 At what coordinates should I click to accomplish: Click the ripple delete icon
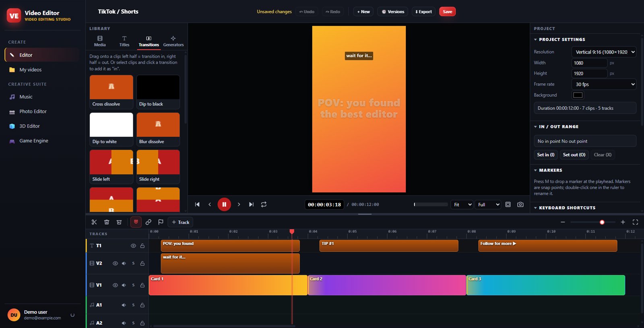tap(119, 222)
